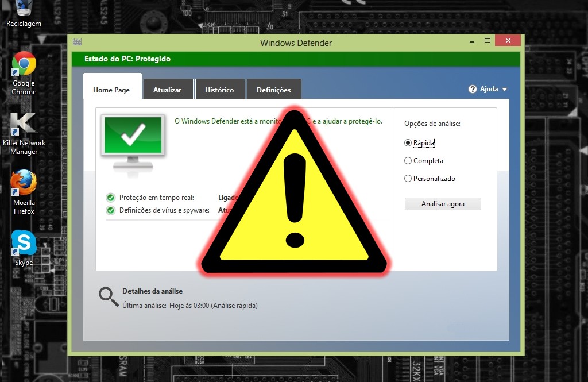Click the Ajuda question mark icon

(473, 89)
